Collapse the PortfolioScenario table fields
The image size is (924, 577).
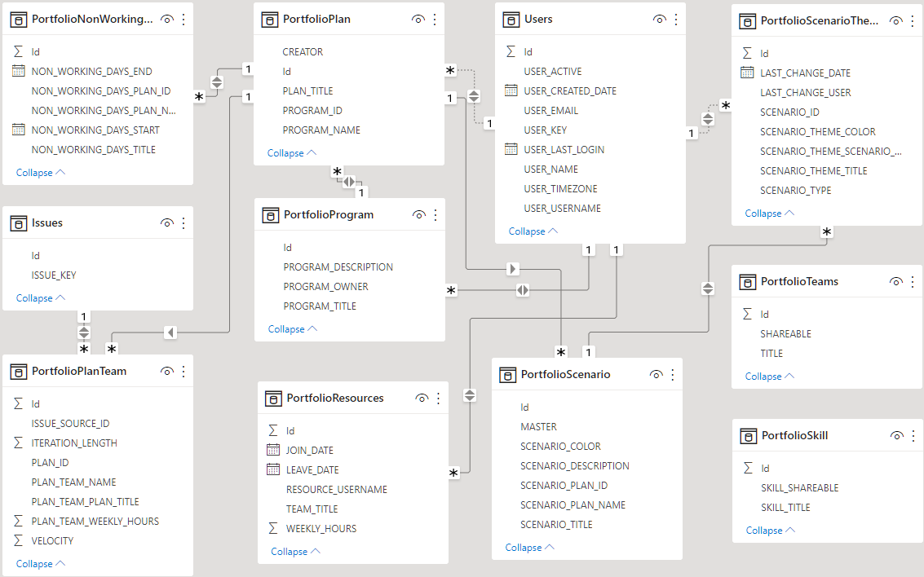coord(529,548)
